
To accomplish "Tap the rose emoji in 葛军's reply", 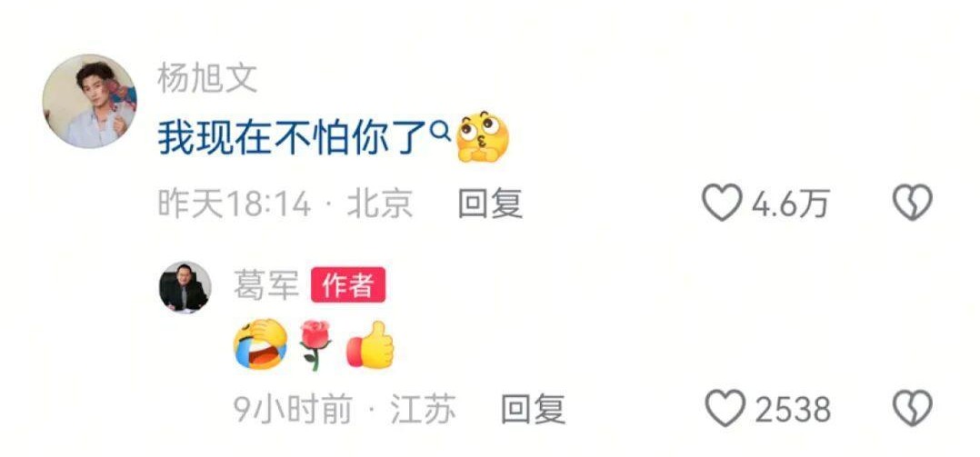I will click(x=316, y=345).
